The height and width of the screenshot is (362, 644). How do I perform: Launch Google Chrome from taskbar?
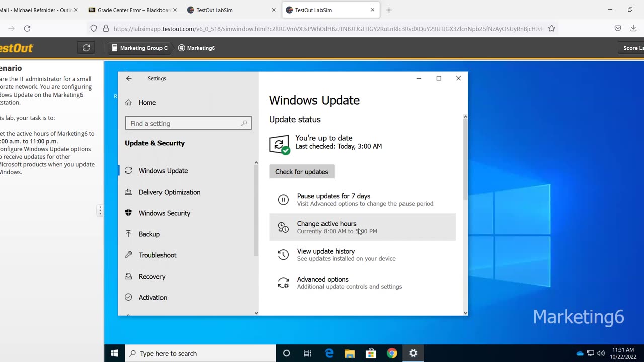point(392,353)
